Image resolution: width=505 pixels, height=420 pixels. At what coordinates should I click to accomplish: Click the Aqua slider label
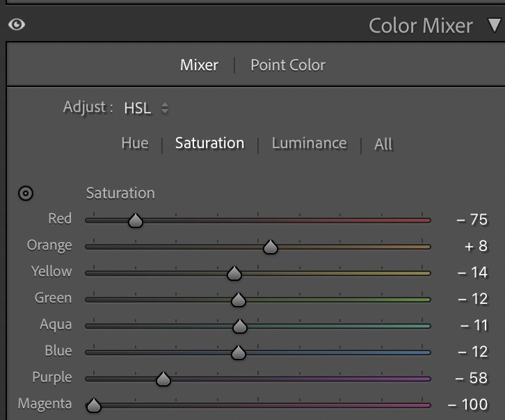(x=56, y=325)
